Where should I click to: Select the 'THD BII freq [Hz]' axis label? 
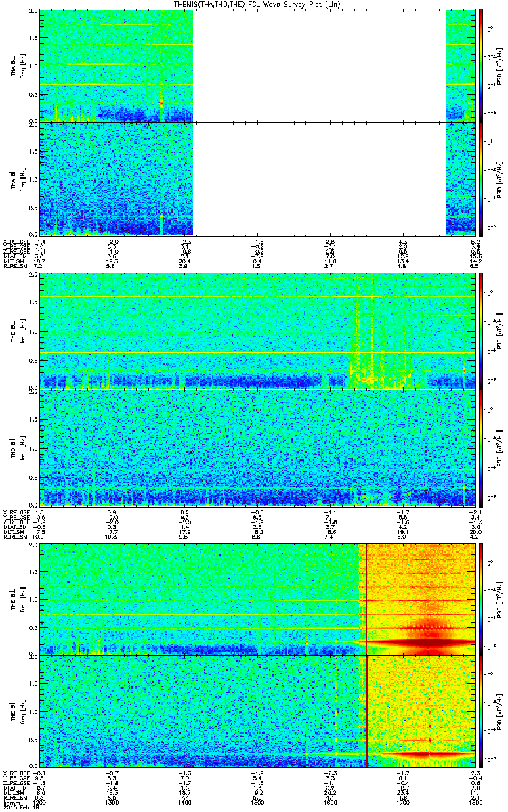coord(17,447)
